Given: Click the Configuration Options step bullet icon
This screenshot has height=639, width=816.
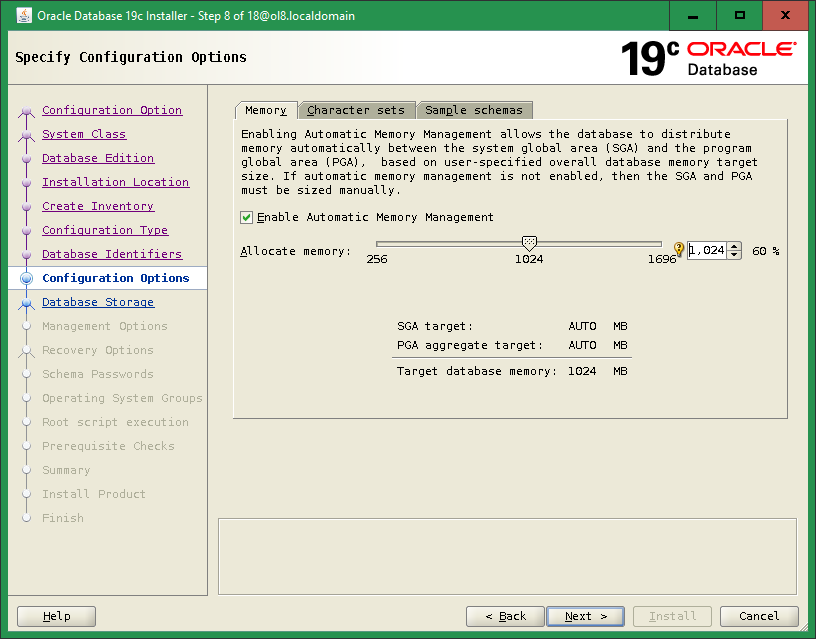Looking at the screenshot, I should 27,278.
